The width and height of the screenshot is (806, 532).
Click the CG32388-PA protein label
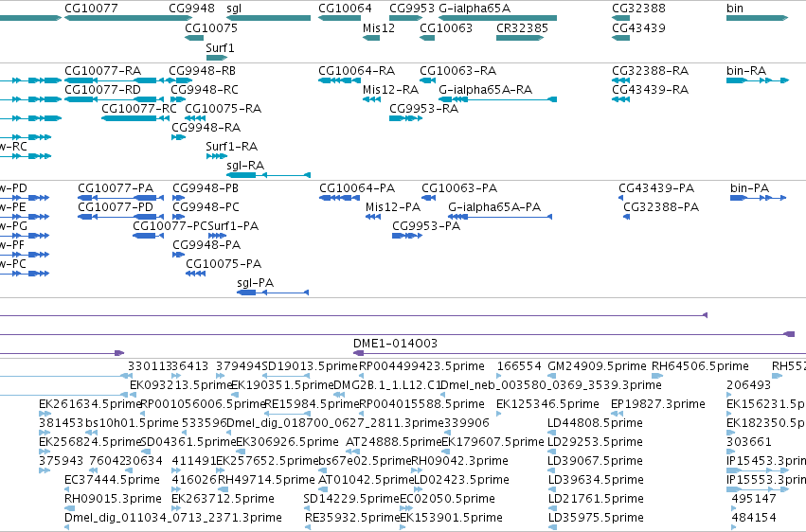click(661, 207)
